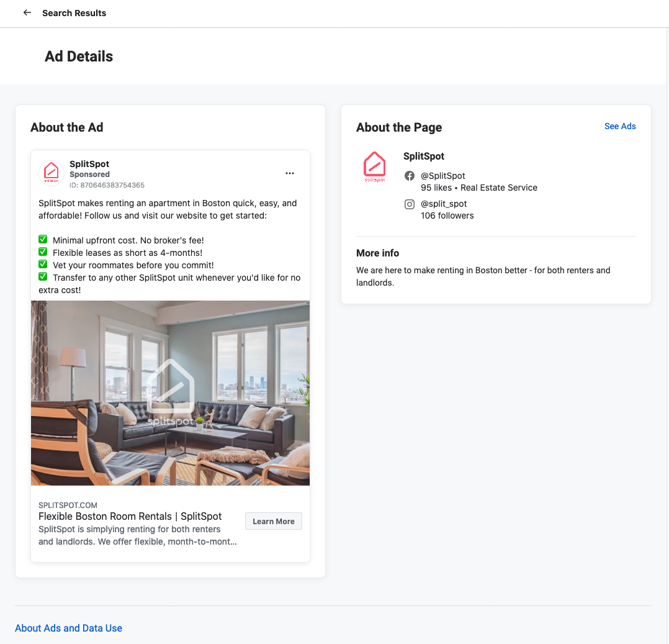This screenshot has height=644, width=669.
Task: Open the @split_spot Instagram handle
Action: tap(444, 204)
